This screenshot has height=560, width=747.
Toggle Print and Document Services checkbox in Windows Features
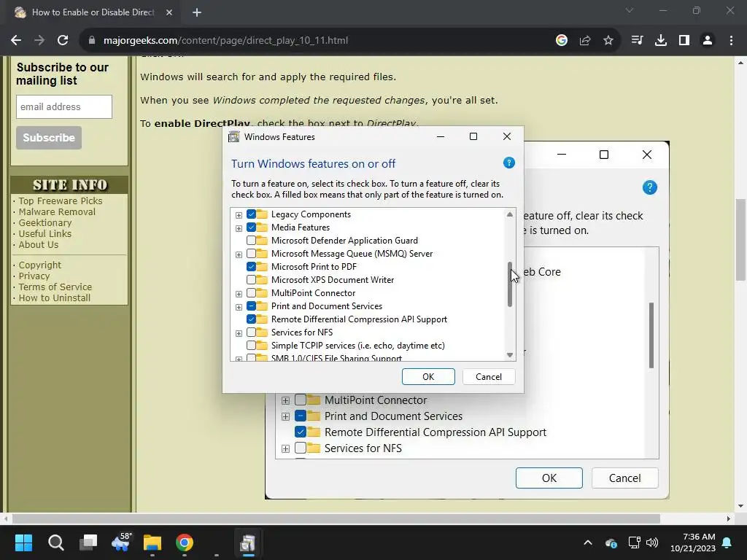click(251, 306)
